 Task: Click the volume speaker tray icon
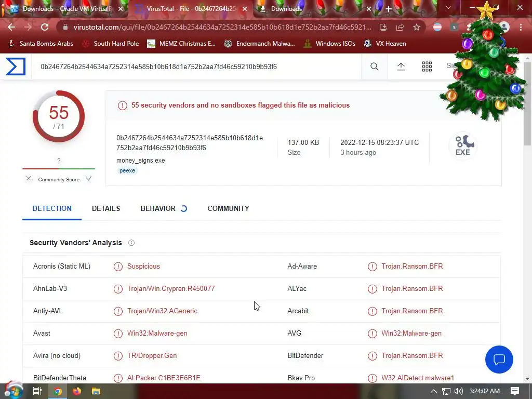(458, 391)
